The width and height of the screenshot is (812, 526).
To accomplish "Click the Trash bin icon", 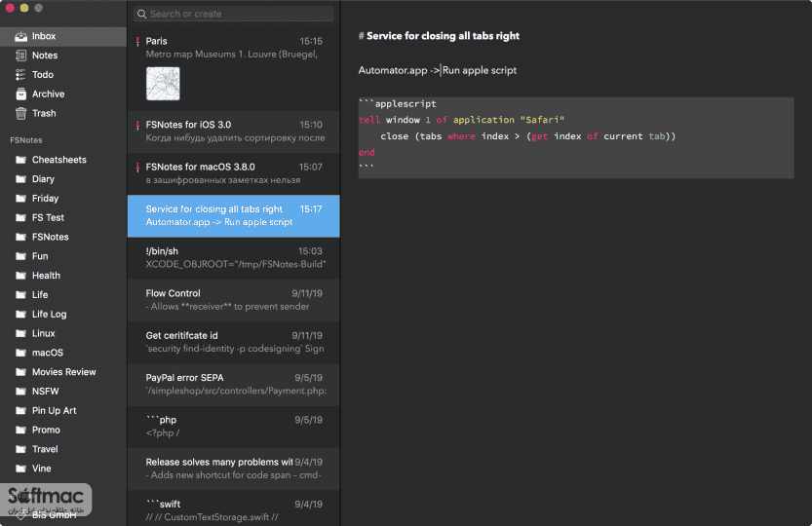I will click(x=20, y=113).
